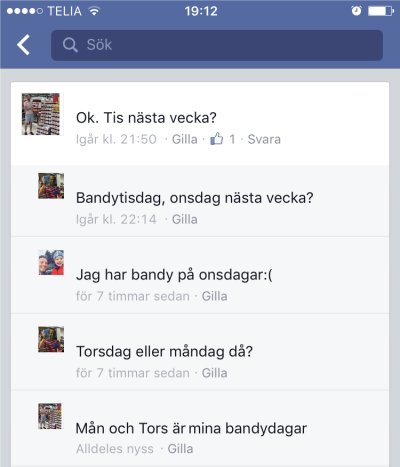
Task: Like the 'Torsdag eller måndag då?' reply
Action: [214, 373]
